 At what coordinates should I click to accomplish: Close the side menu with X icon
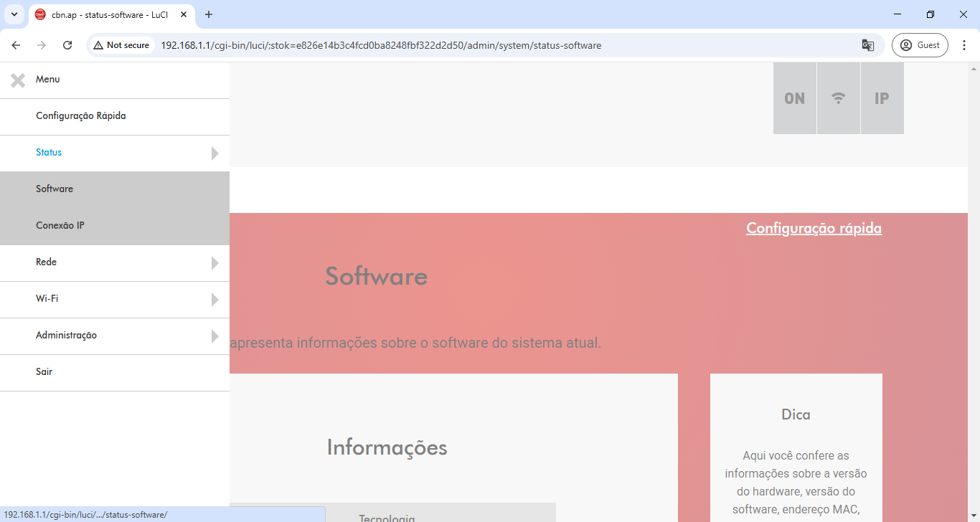[x=18, y=80]
